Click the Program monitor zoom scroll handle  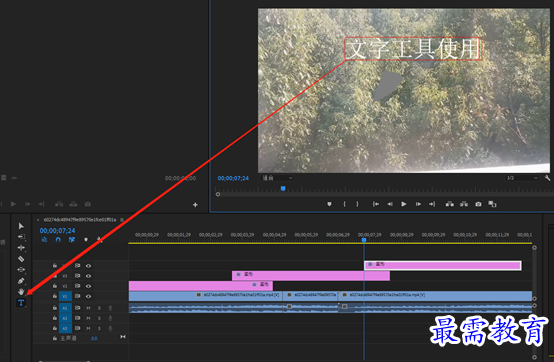pyautogui.click(x=218, y=194)
